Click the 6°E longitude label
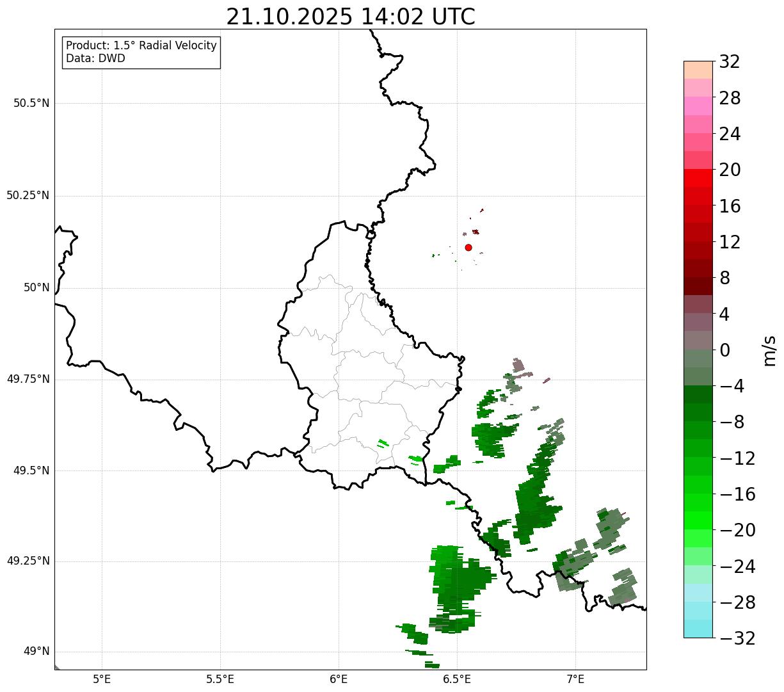The width and height of the screenshot is (784, 692). tap(339, 679)
